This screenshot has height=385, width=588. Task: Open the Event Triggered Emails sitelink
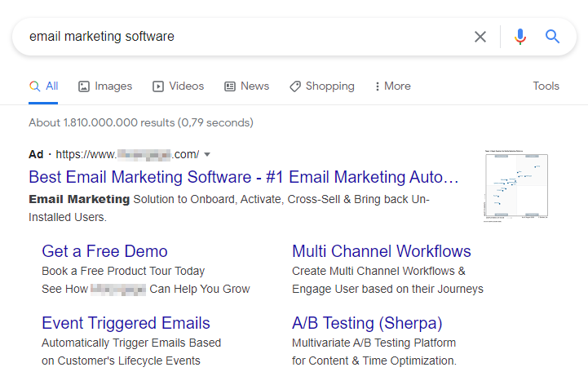tap(126, 323)
